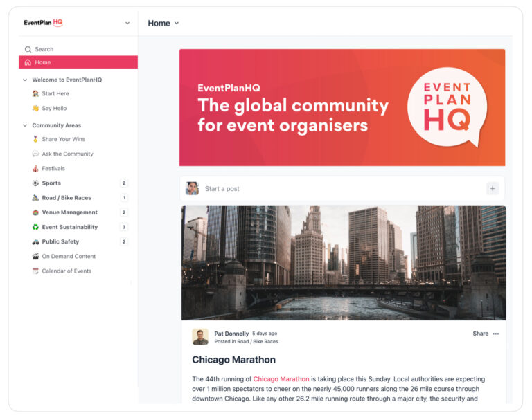This screenshot has width=532, height=420.
Task: Collapse the Community Areas section
Action: [25, 125]
